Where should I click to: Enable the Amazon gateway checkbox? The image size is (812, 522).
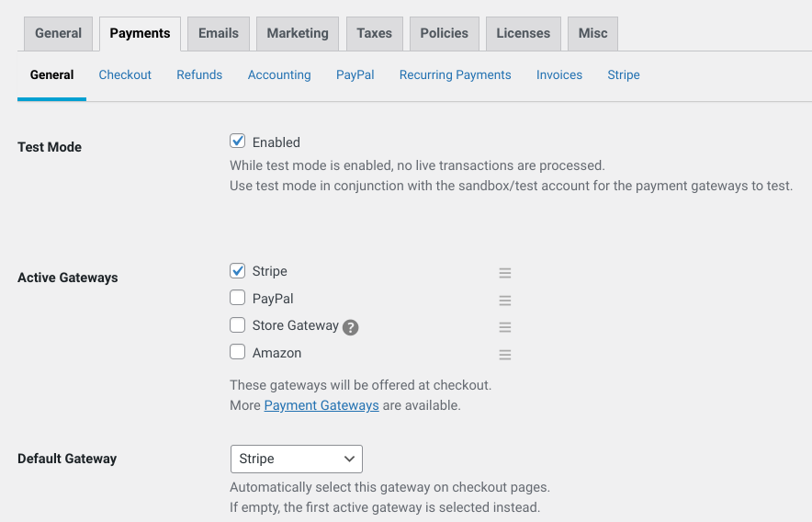238,352
